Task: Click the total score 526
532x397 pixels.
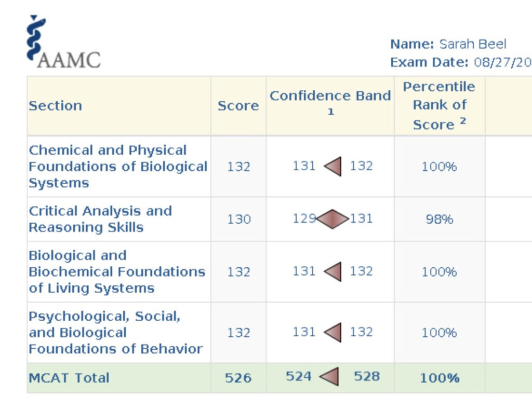Action: (x=238, y=377)
